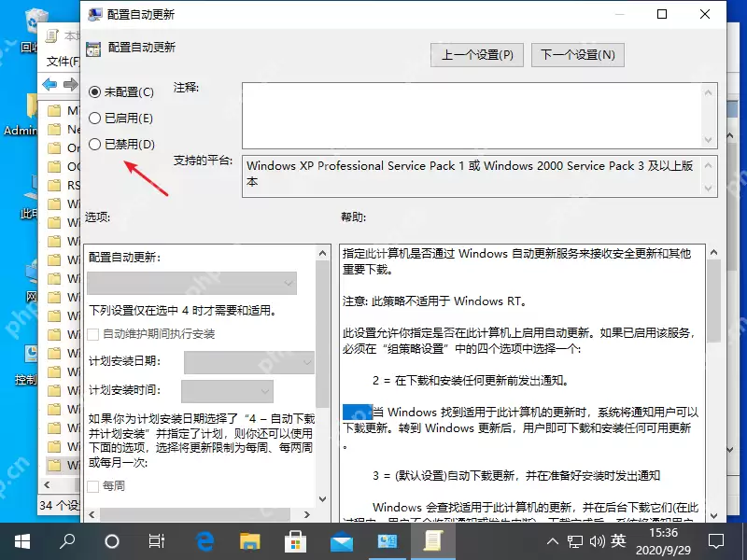Select the 已禁用 radio button
The image size is (747, 560).
pos(93,144)
